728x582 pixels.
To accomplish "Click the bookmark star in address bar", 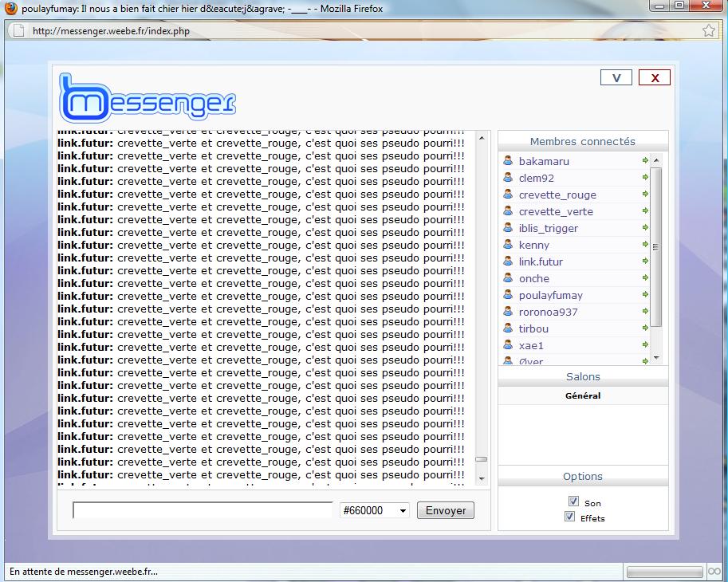I will point(708,31).
